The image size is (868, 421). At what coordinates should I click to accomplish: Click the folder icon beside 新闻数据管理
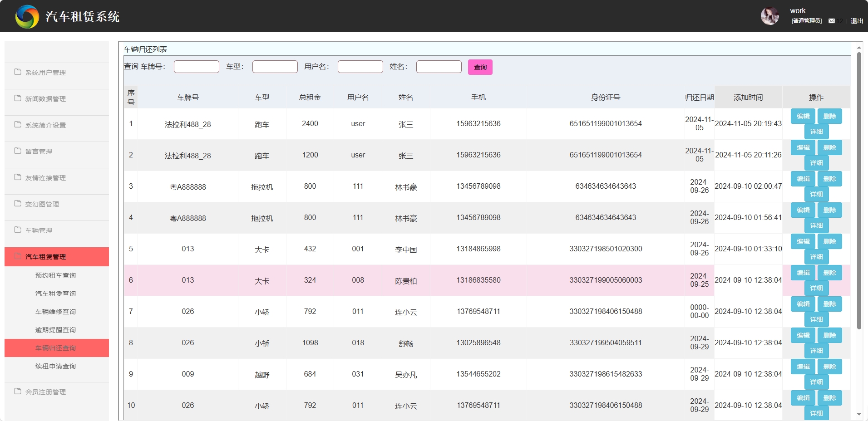(x=17, y=98)
